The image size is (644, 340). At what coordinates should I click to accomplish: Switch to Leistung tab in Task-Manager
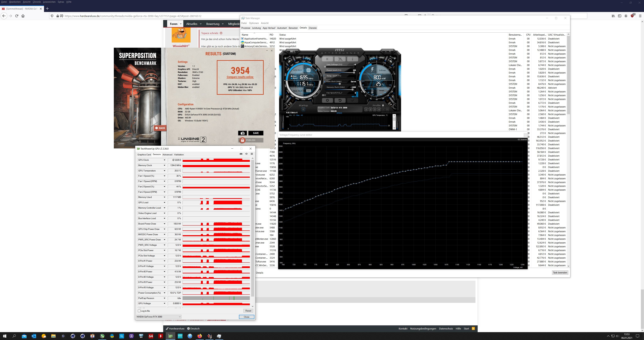click(x=256, y=28)
